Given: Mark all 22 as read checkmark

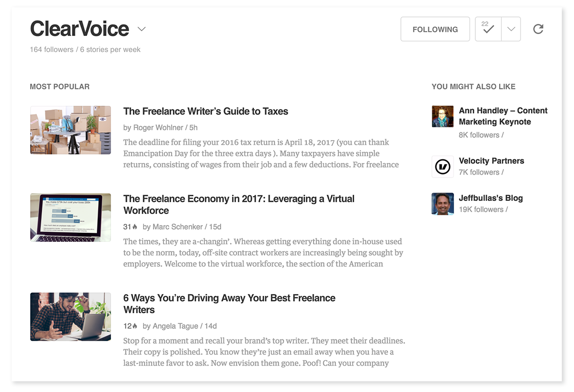Looking at the screenshot, I should [488, 29].
